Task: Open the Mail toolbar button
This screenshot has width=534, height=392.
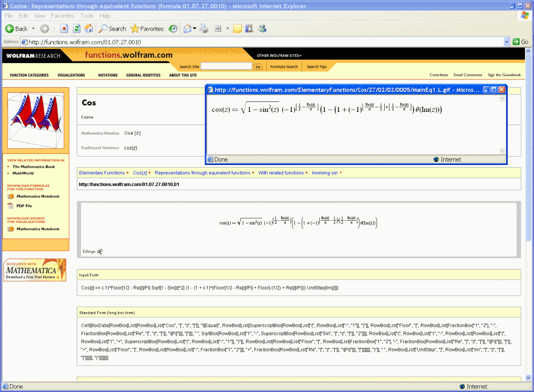Action: tap(187, 28)
